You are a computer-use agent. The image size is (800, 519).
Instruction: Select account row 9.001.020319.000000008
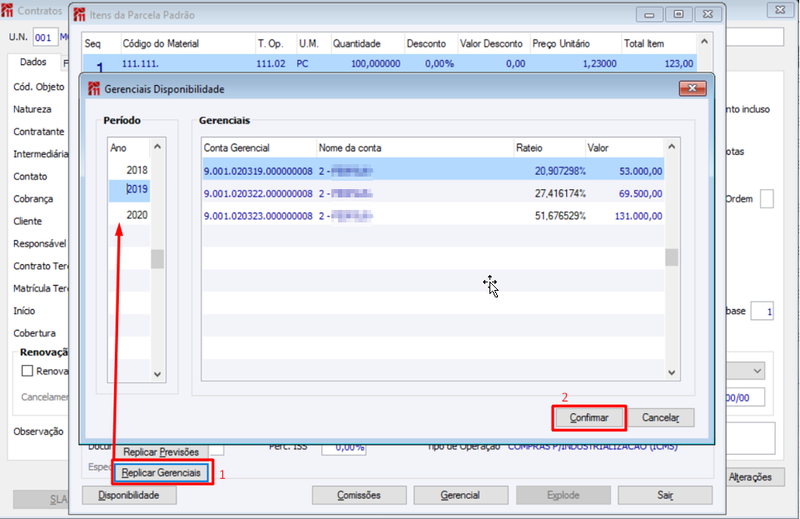pyautogui.click(x=433, y=171)
